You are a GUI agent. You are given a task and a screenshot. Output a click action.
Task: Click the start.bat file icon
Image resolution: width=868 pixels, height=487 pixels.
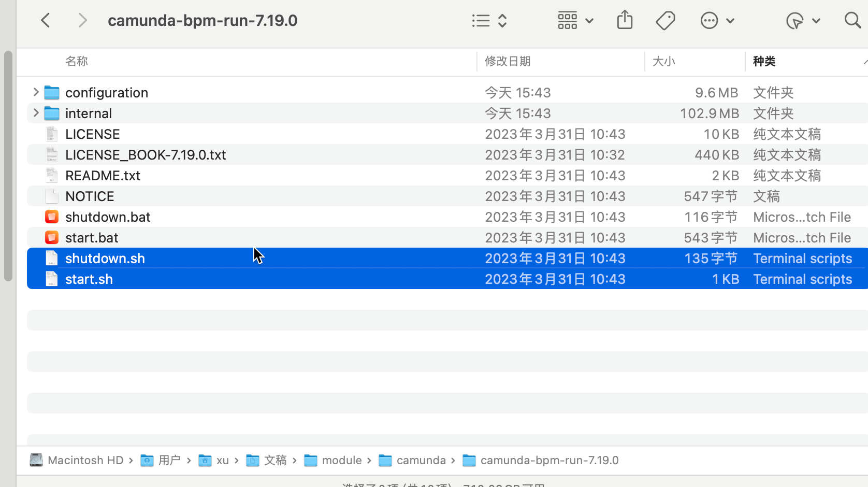pyautogui.click(x=52, y=237)
